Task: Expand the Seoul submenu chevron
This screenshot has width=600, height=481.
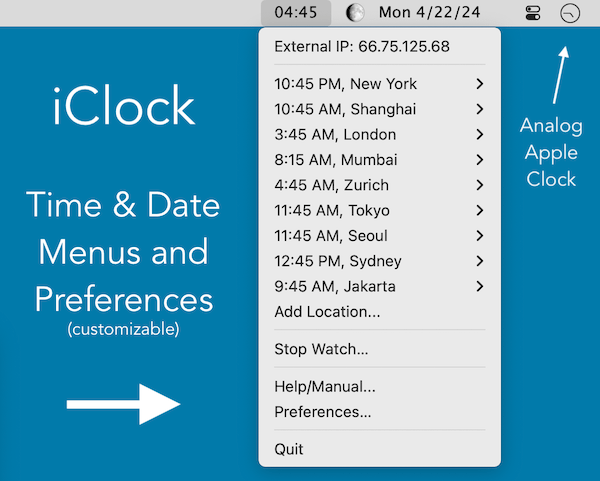Action: [480, 236]
